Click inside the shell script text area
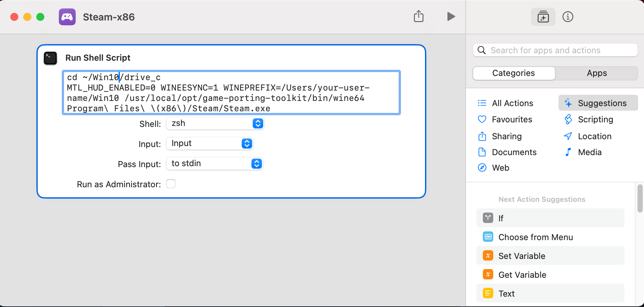Viewport: 644px width, 307px height. pyautogui.click(x=231, y=92)
